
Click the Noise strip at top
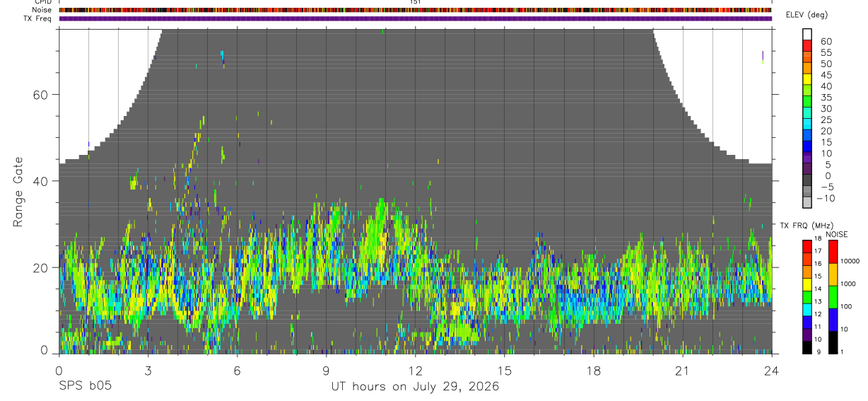click(x=416, y=10)
